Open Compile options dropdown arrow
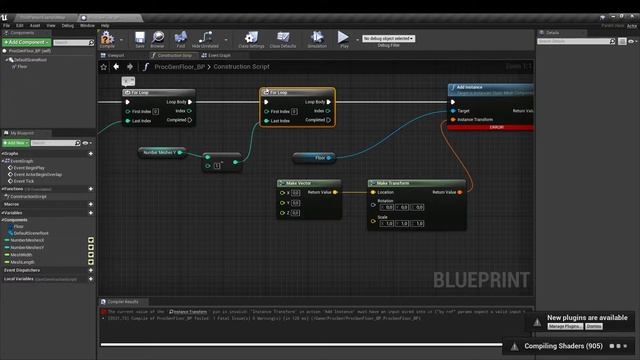 point(121,40)
